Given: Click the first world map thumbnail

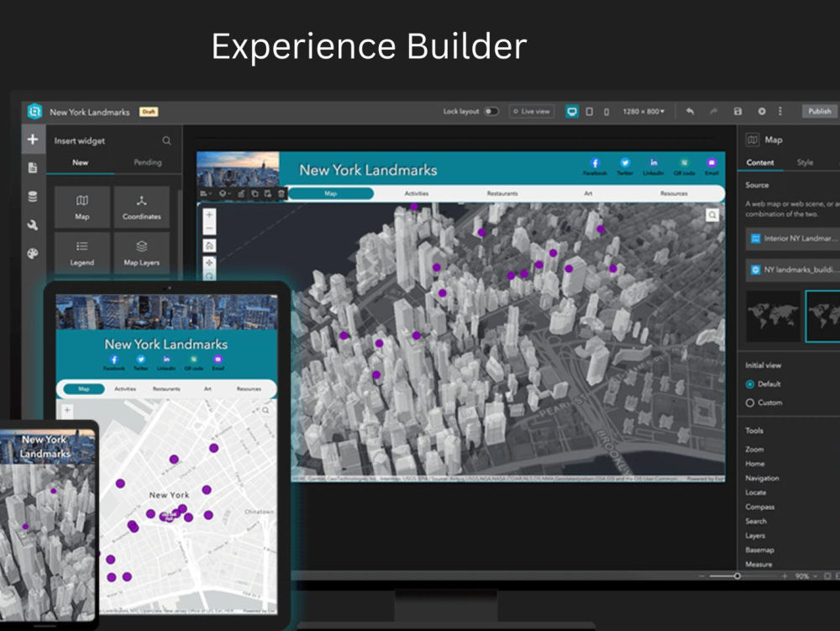Looking at the screenshot, I should (x=773, y=317).
